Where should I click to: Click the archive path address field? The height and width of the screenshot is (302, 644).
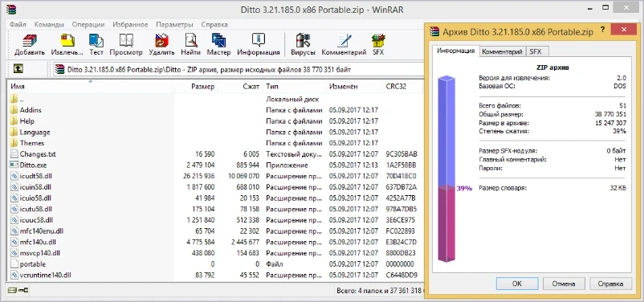pos(238,69)
